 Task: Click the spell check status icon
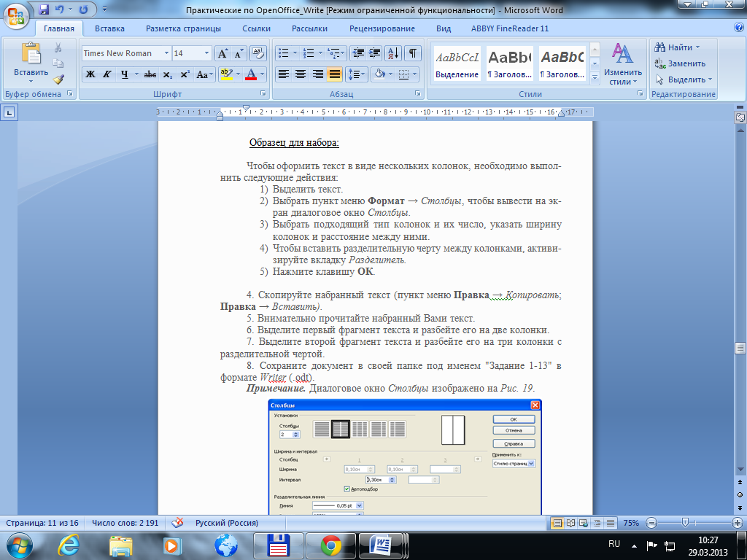[x=177, y=523]
